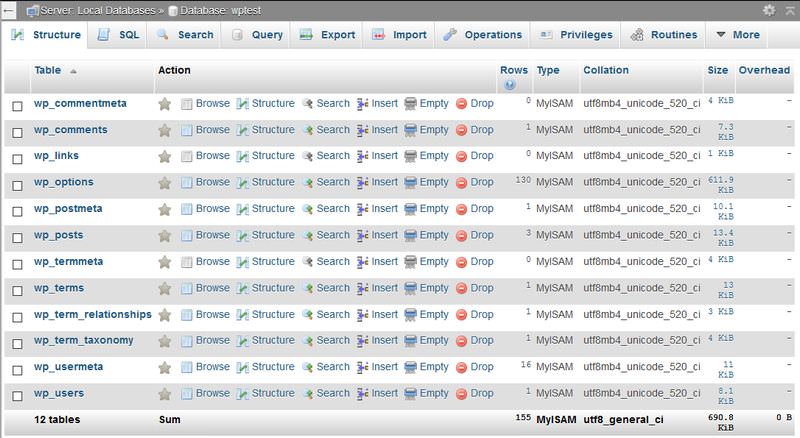Viewport: 800px width, 438px height.
Task: Open wp_posts table name link
Action: click(x=58, y=235)
